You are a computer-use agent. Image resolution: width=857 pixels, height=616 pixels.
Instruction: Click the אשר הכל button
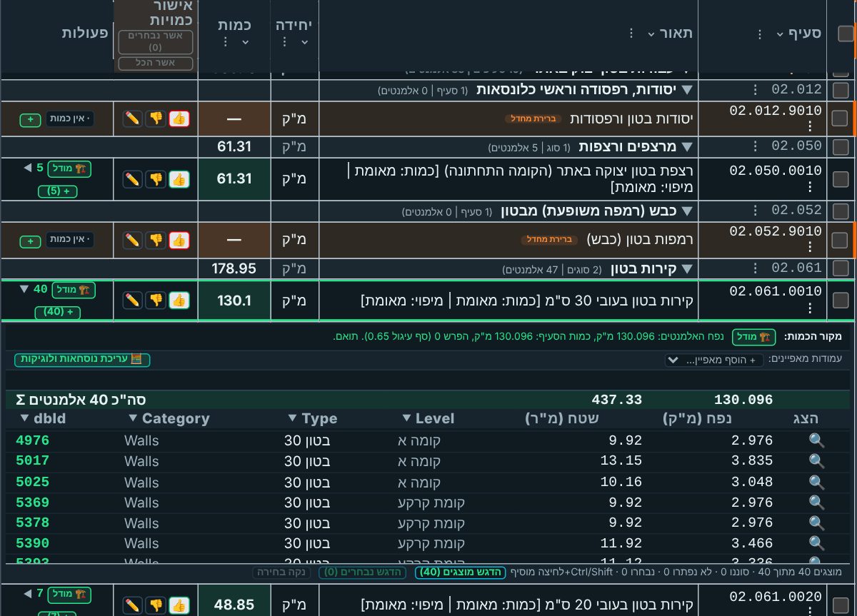point(156,64)
